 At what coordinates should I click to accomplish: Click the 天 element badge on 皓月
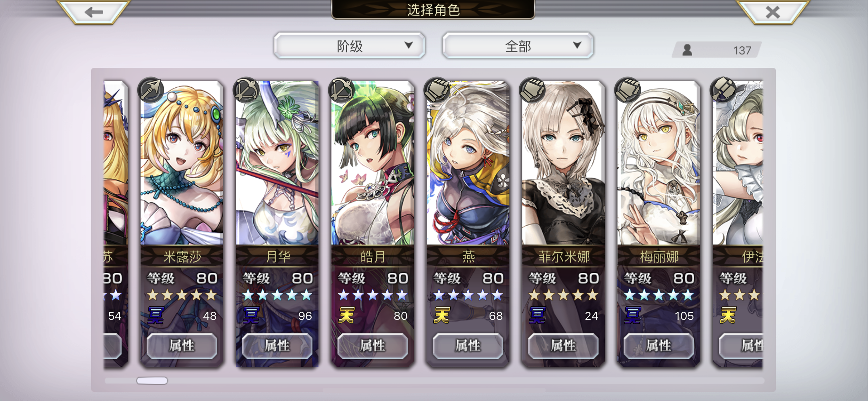click(346, 315)
